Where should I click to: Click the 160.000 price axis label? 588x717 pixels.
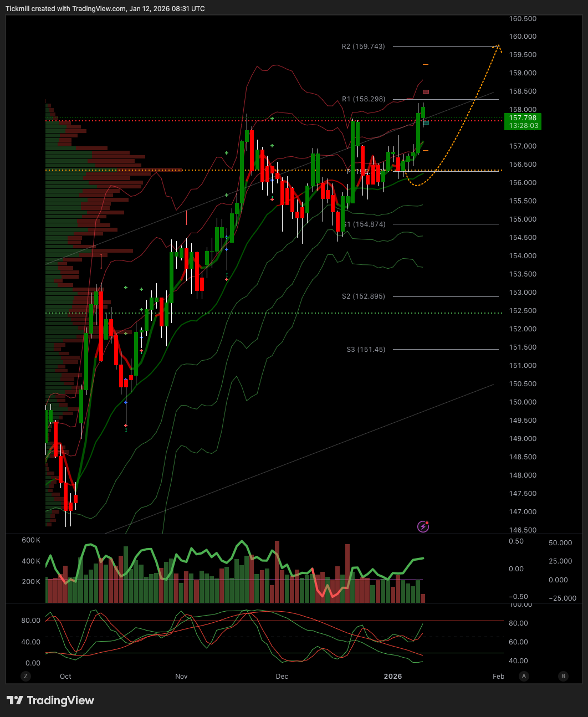pyautogui.click(x=523, y=37)
